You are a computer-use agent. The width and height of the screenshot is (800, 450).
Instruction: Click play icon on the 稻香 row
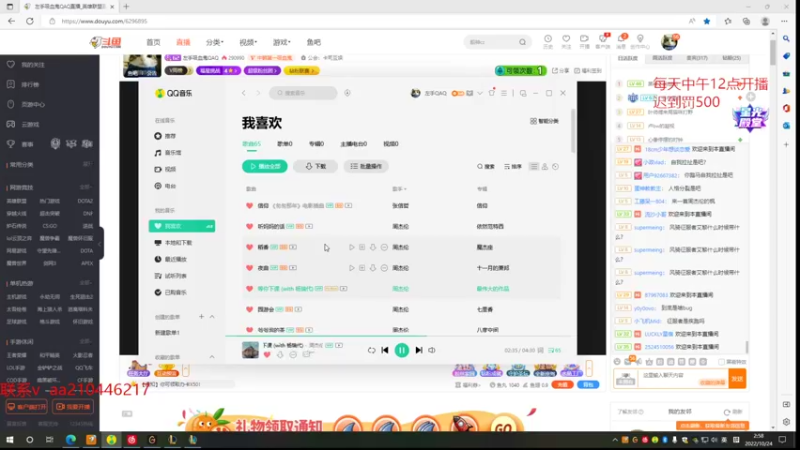point(352,247)
